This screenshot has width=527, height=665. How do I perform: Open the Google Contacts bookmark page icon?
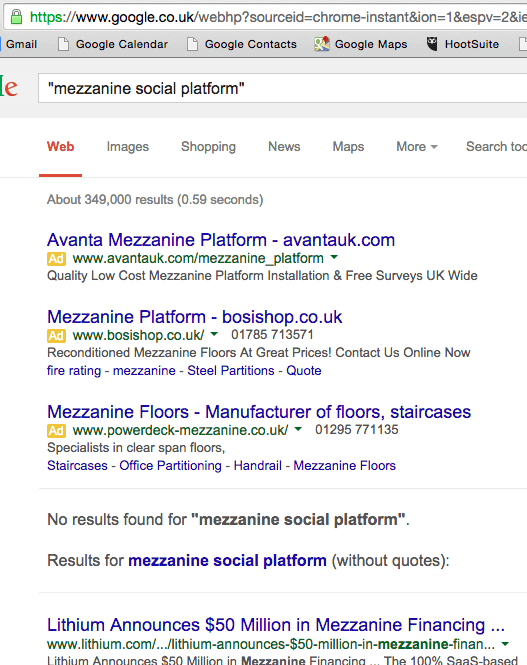(x=192, y=44)
